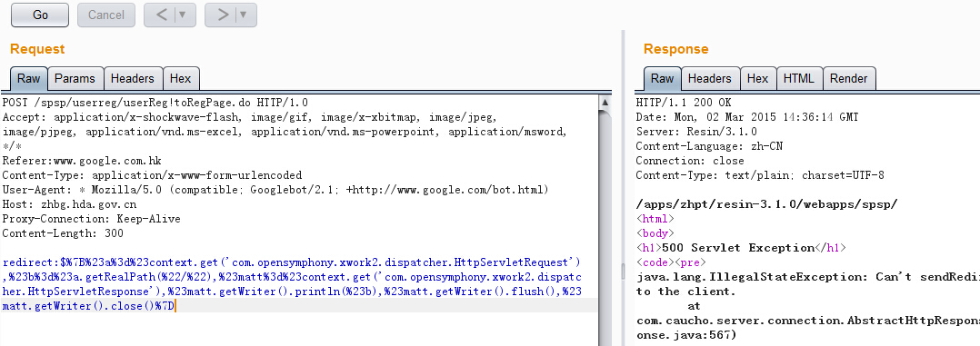980x346 pixels.
Task: Click the Host: zhbg.hda.gov.cn line
Action: pyautogui.click(x=69, y=204)
